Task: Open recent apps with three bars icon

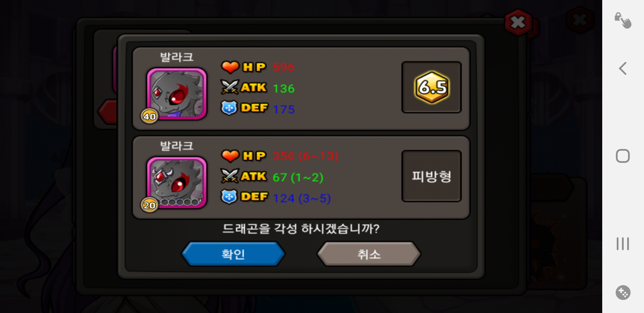Action: click(x=623, y=244)
